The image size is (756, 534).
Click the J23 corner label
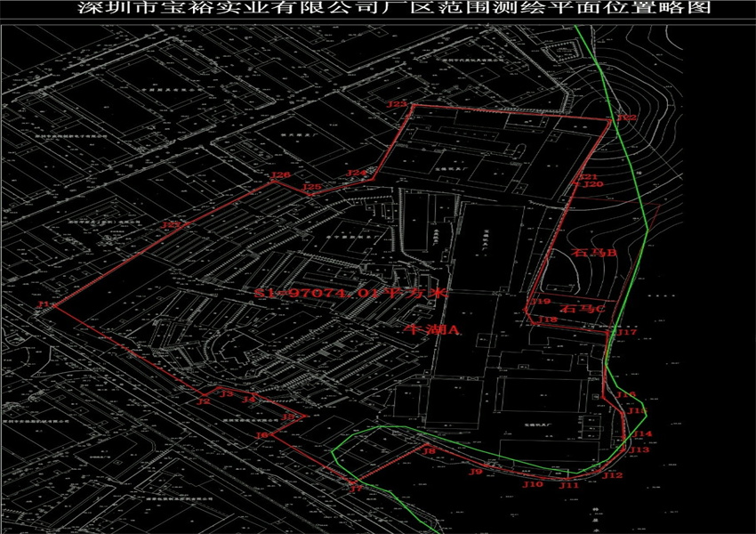point(397,104)
